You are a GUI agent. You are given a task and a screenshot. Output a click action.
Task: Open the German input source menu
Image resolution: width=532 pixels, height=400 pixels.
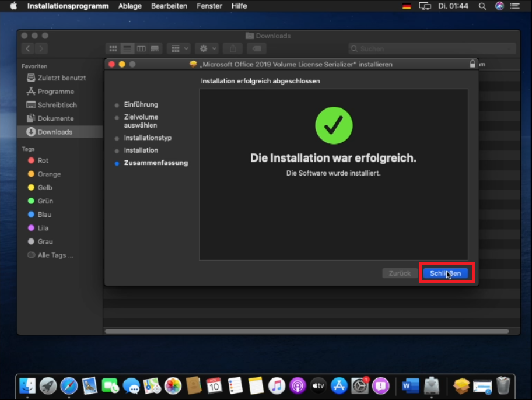407,6
